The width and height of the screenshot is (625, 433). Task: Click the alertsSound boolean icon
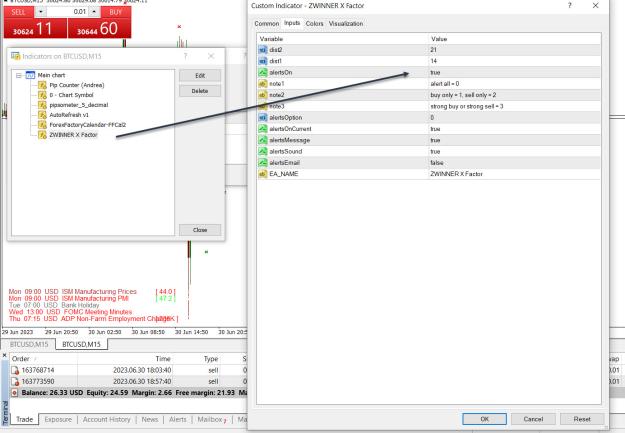(263, 152)
